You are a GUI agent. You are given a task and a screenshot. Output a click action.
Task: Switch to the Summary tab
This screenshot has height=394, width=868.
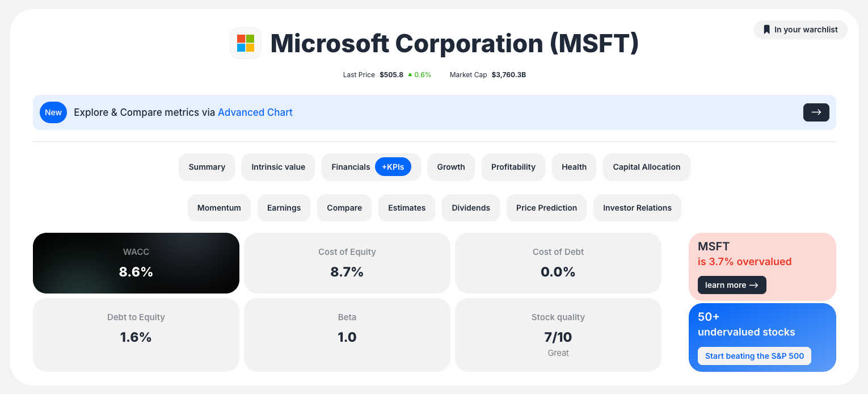pos(207,167)
